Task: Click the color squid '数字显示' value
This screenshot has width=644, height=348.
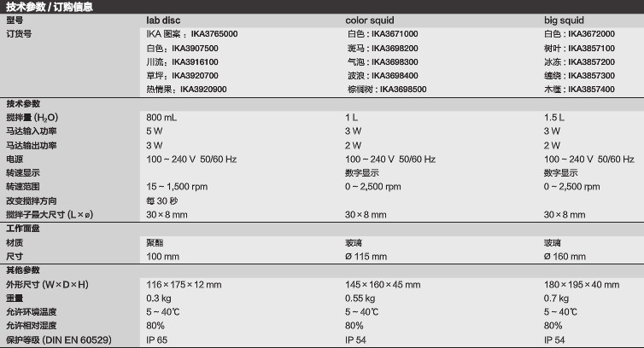Action: tap(362, 173)
